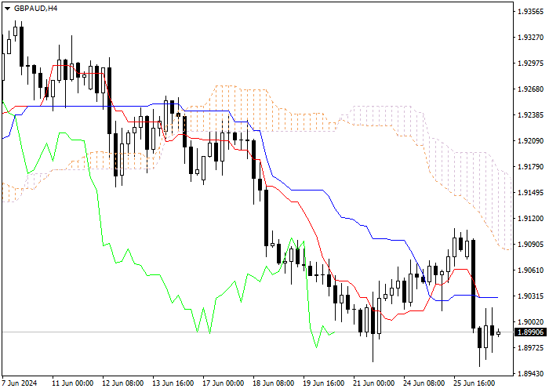Click the 12 Jun 08:00 time label

pyautogui.click(x=123, y=383)
